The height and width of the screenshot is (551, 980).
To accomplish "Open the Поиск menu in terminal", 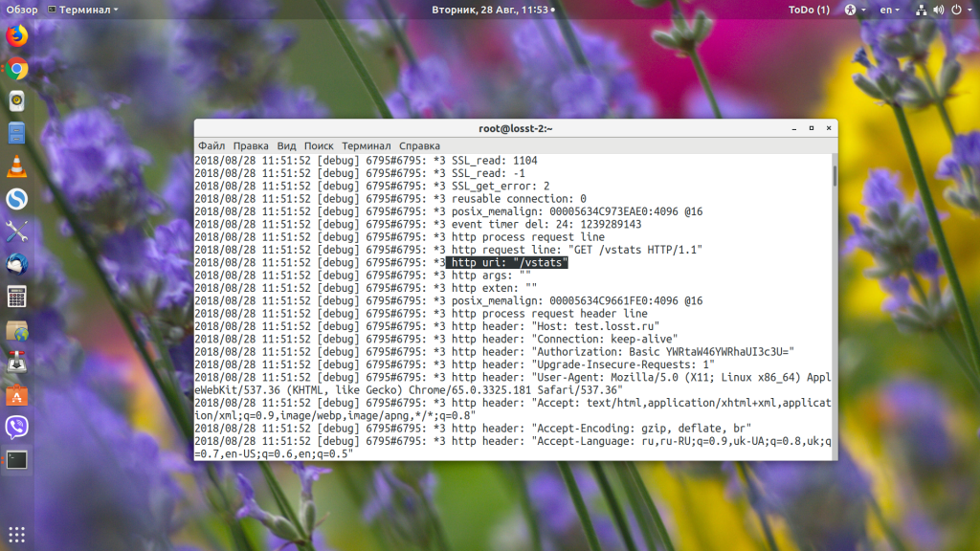I will point(319,145).
